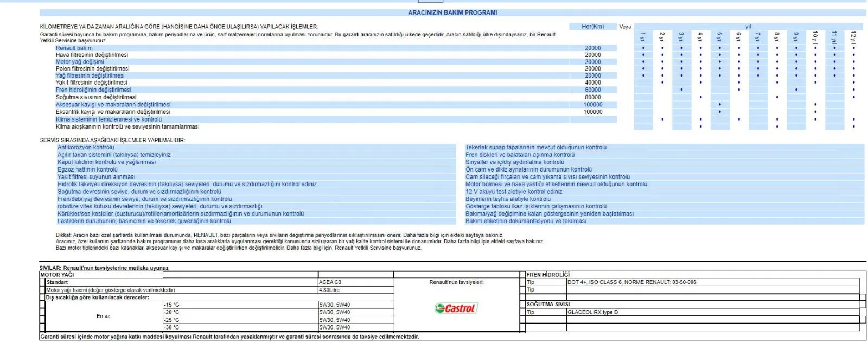Viewport: 868px width, 342px height.
Task: Select the title 'ARACINIZIN BAKIM PROGRAMI'
Action: pos(452,12)
